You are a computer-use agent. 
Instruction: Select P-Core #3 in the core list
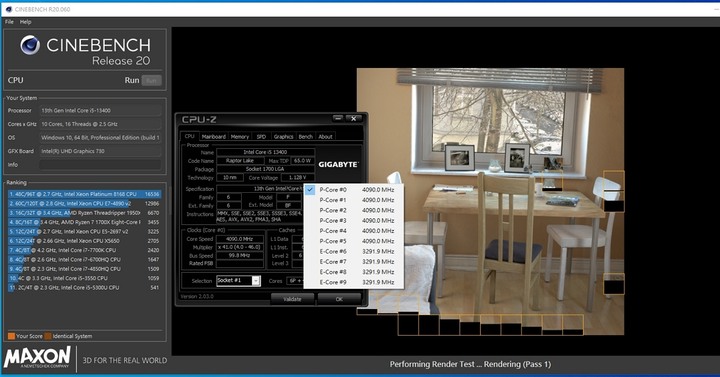tap(354, 220)
